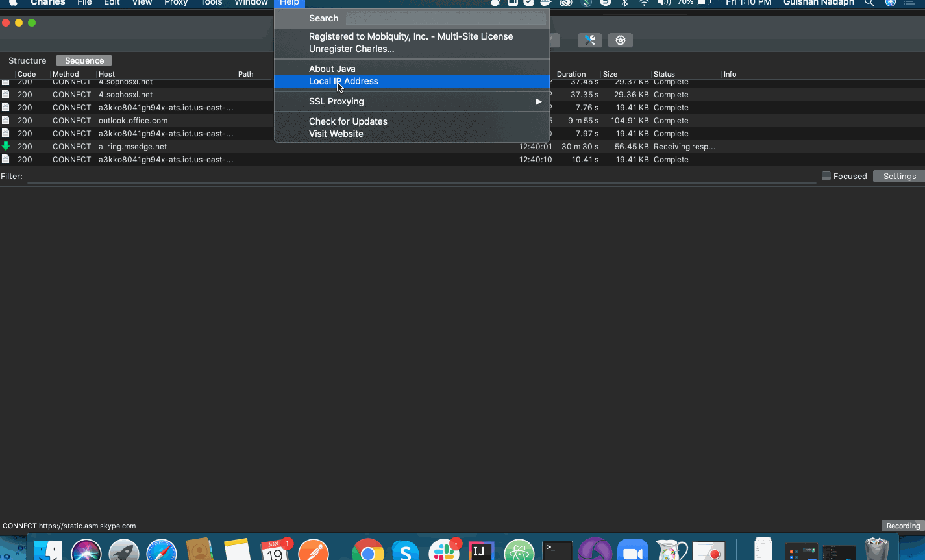Select the outlook.office.com request row
Image resolution: width=925 pixels, height=560 pixels.
pos(462,121)
